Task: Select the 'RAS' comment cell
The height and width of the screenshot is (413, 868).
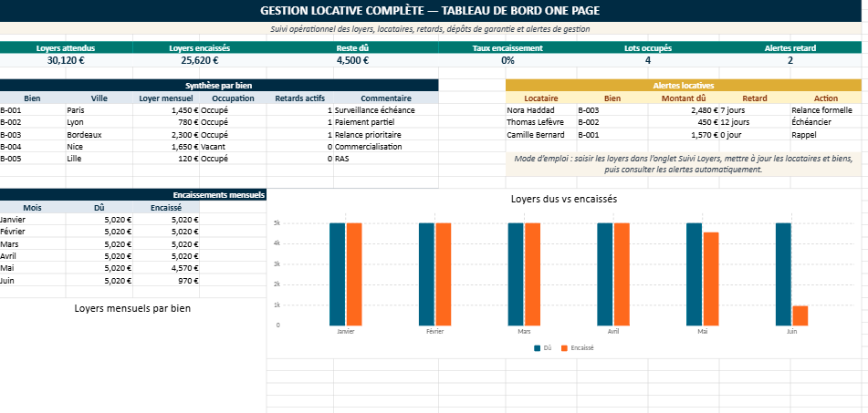Action: 386,159
